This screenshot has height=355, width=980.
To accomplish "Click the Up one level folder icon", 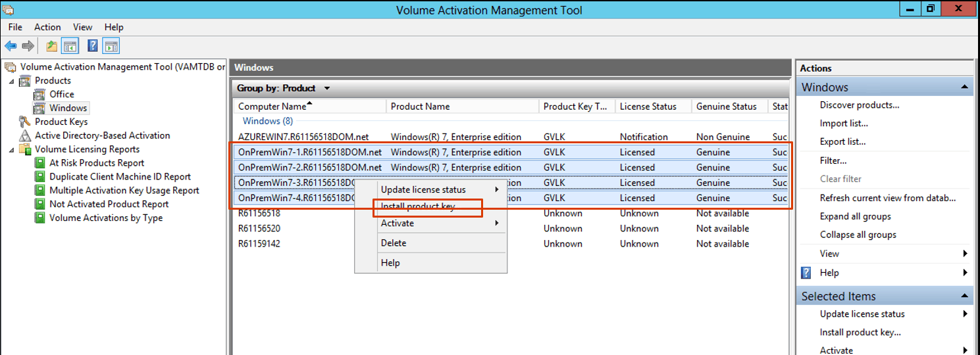I will [52, 46].
